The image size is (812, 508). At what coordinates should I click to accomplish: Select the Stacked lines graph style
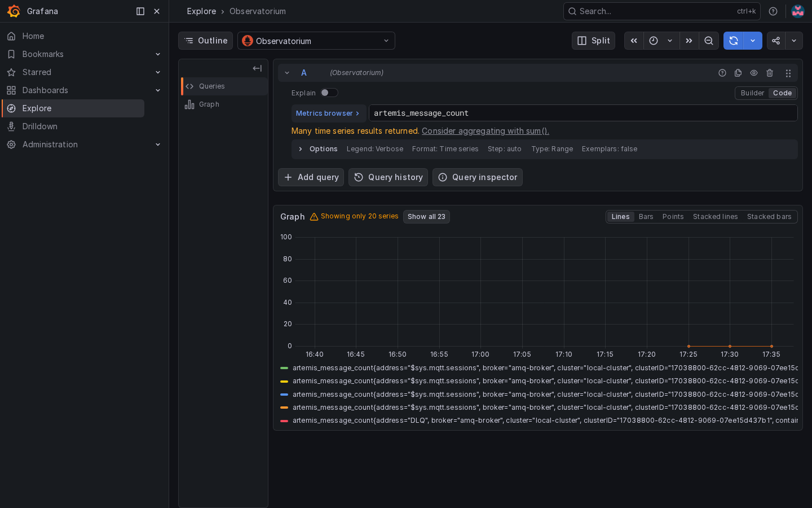point(716,217)
